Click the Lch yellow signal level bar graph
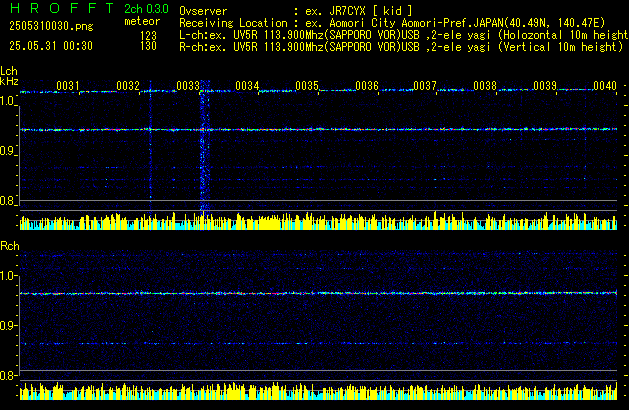Image resolution: width=629 pixels, height=410 pixels. pyautogui.click(x=319, y=221)
